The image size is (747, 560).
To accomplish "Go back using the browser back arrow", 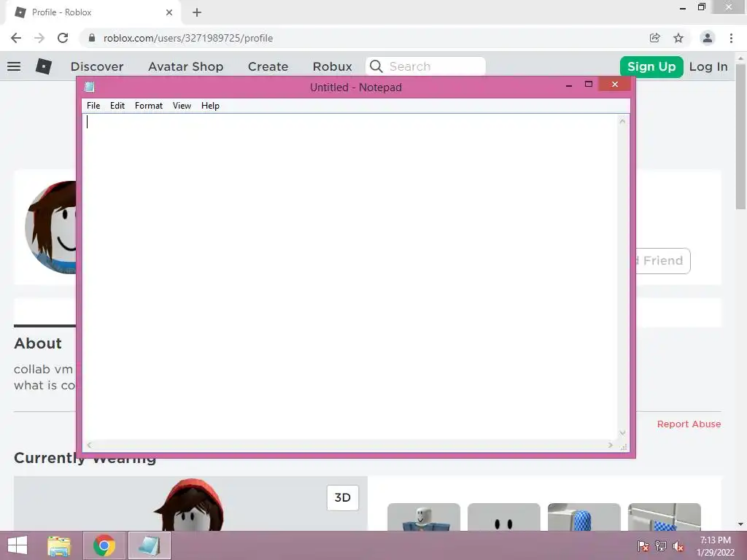I will [16, 38].
